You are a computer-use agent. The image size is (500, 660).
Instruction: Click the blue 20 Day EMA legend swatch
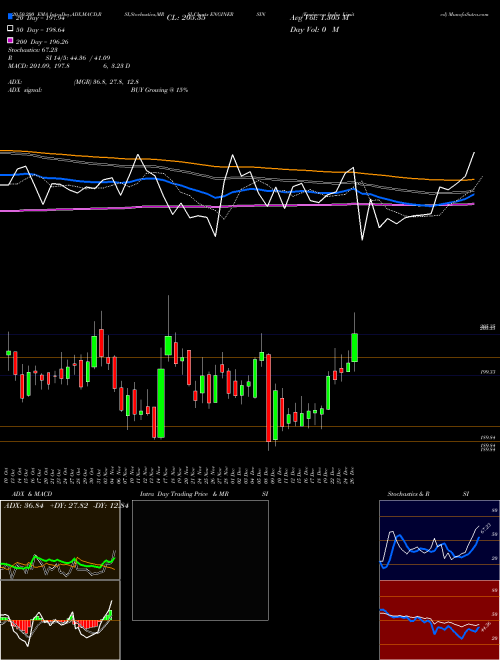tap(10, 17)
